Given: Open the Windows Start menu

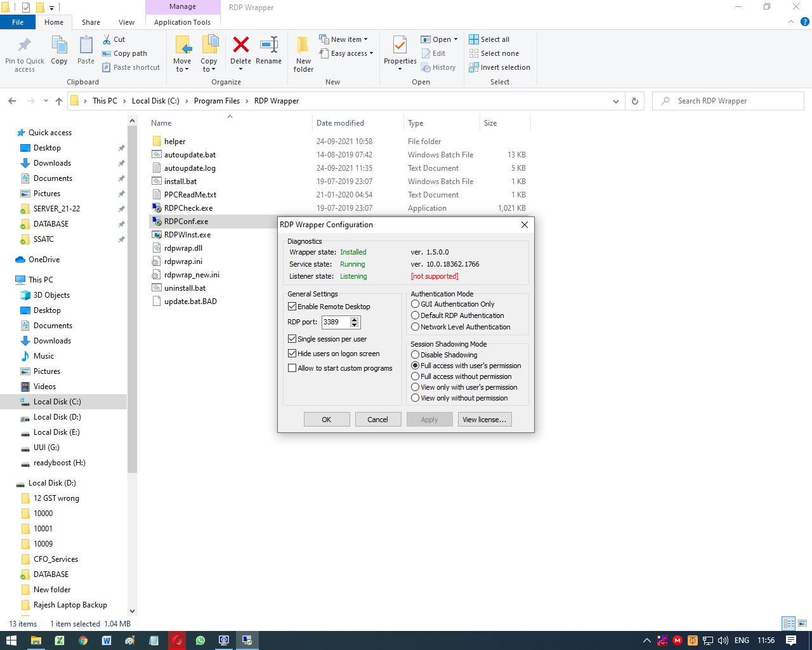Looking at the screenshot, I should pyautogui.click(x=11, y=640).
